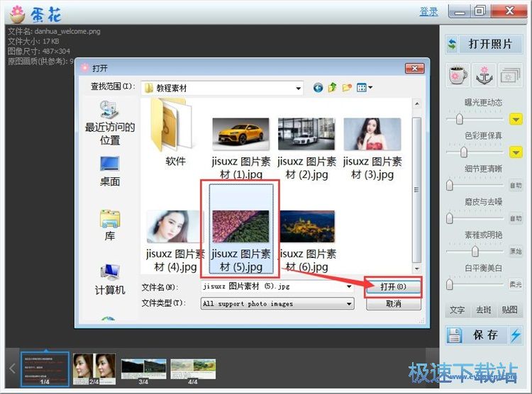Screen dimensions: 532x394
Task: Open the 文件类型 dropdown list
Action: pyautogui.click(x=349, y=304)
